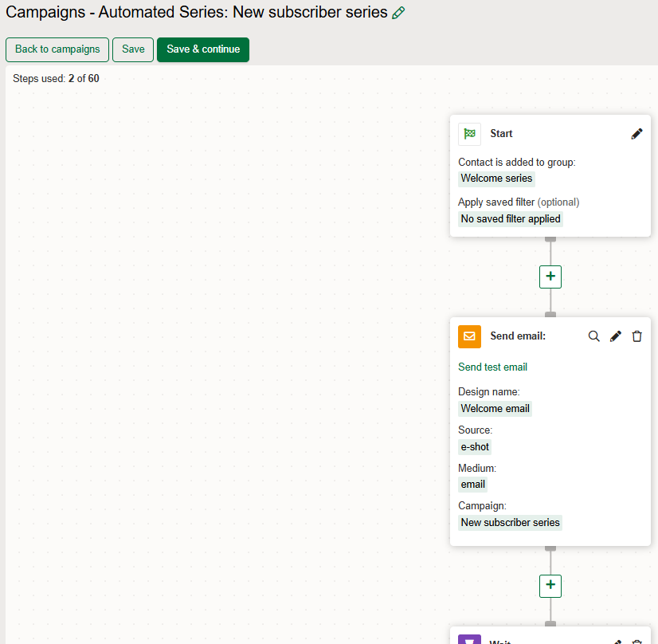
Task: Edit the series title with the pencil icon
Action: (398, 13)
